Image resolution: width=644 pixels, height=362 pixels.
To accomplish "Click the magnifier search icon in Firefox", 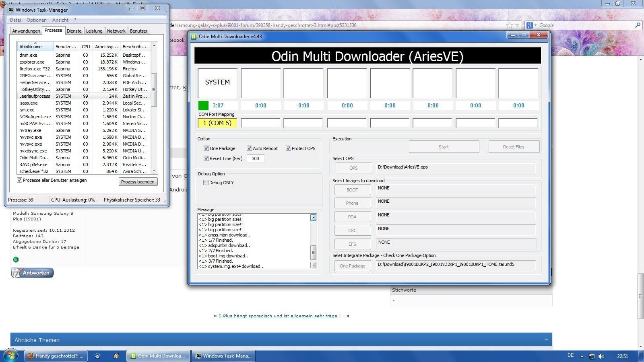I will tap(638, 25).
